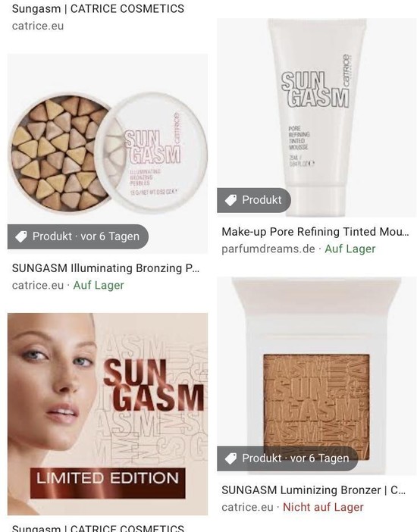This screenshot has width=417, height=532.
Task: Tap the price tag icon on the bronzer compact
Action: (x=231, y=458)
